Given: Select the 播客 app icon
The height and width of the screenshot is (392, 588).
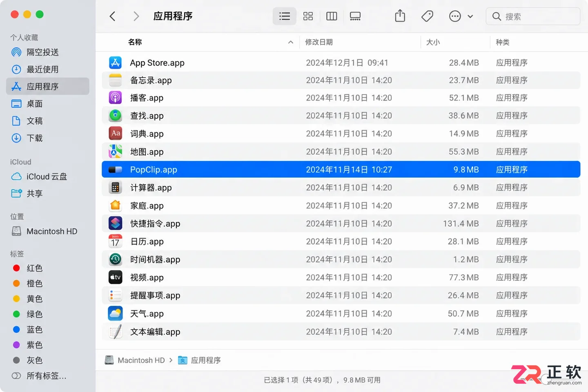Looking at the screenshot, I should coord(115,98).
